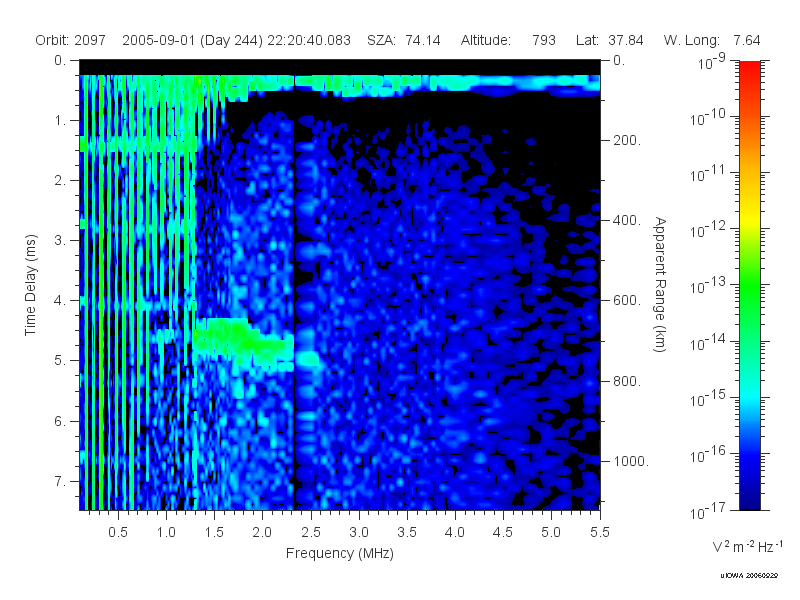This screenshot has height=600, width=800.
Task: Click the 4. tick label on time delay axis
Action: [60, 301]
